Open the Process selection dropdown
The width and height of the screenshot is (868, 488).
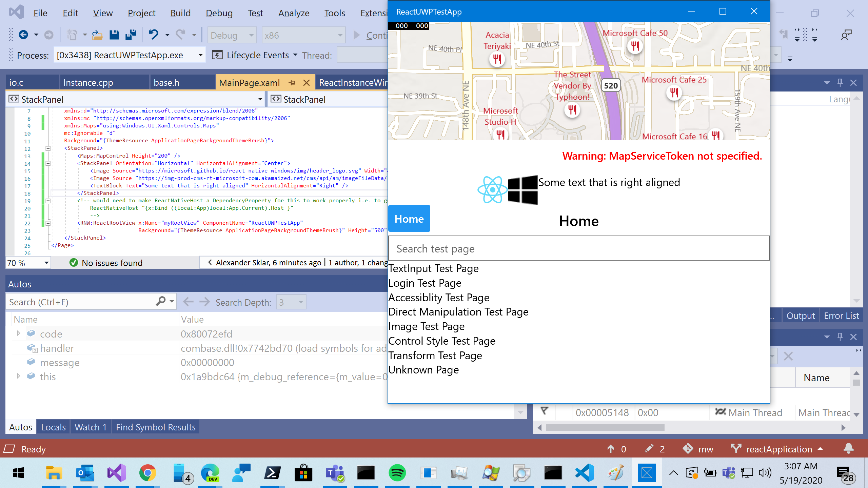coord(200,55)
